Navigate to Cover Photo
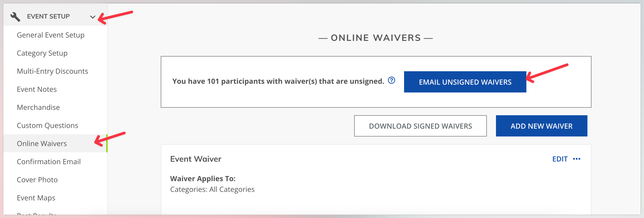The height and width of the screenshot is (218, 644). pos(37,179)
